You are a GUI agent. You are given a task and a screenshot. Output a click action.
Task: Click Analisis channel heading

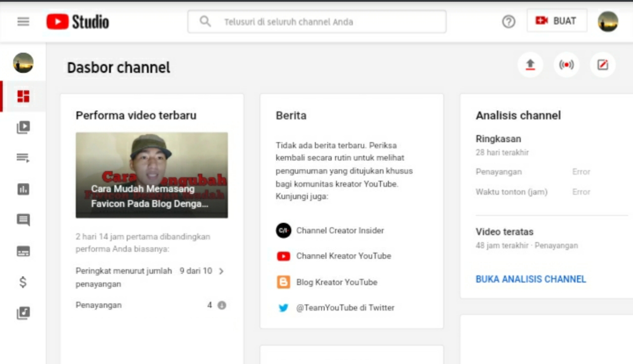point(518,116)
